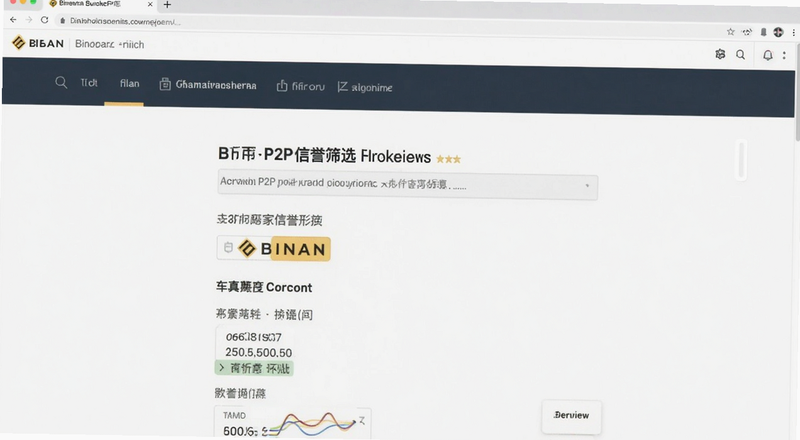The width and height of the screenshot is (800, 440).
Task: Select the highlighted 'flan' nav tab
Action: click(x=129, y=83)
